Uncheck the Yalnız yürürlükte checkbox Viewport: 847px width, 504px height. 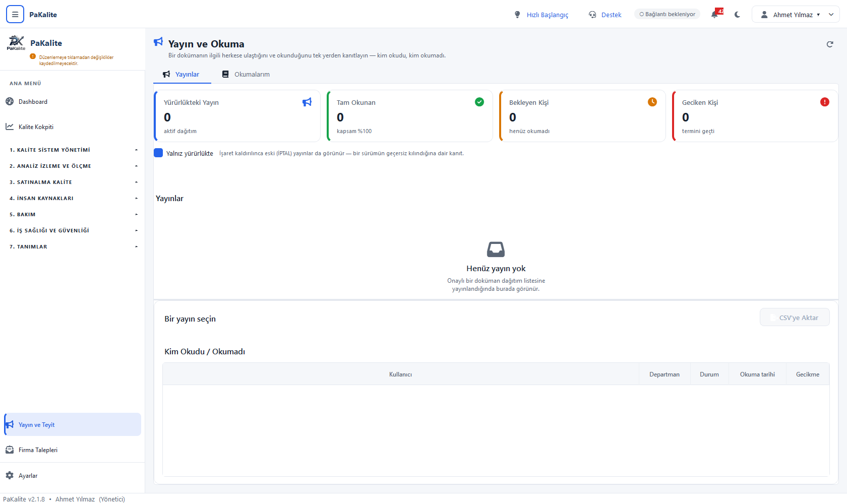[x=158, y=153]
